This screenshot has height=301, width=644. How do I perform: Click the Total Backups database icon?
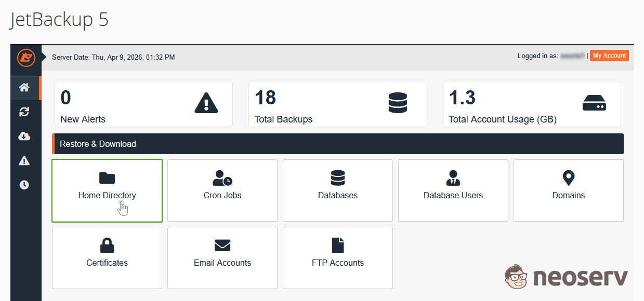(398, 103)
